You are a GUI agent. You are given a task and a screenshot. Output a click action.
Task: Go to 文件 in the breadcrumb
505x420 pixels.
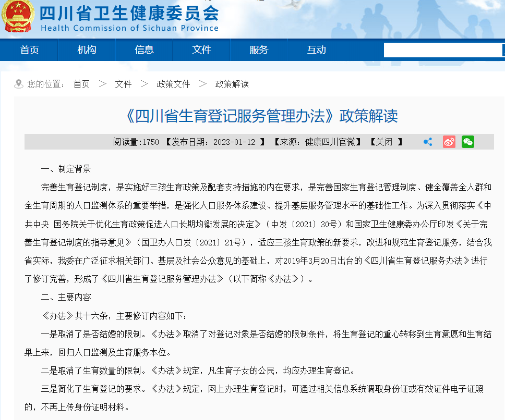tap(123, 84)
